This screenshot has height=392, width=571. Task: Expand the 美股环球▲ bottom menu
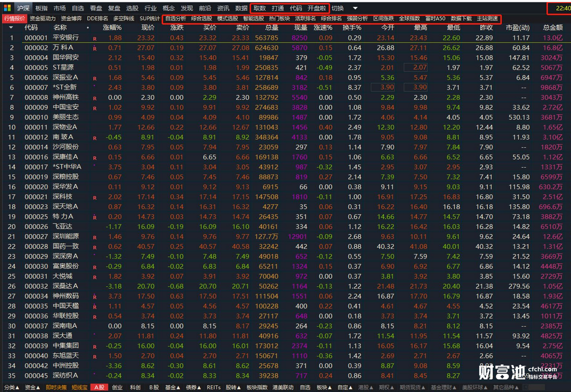[475, 387]
